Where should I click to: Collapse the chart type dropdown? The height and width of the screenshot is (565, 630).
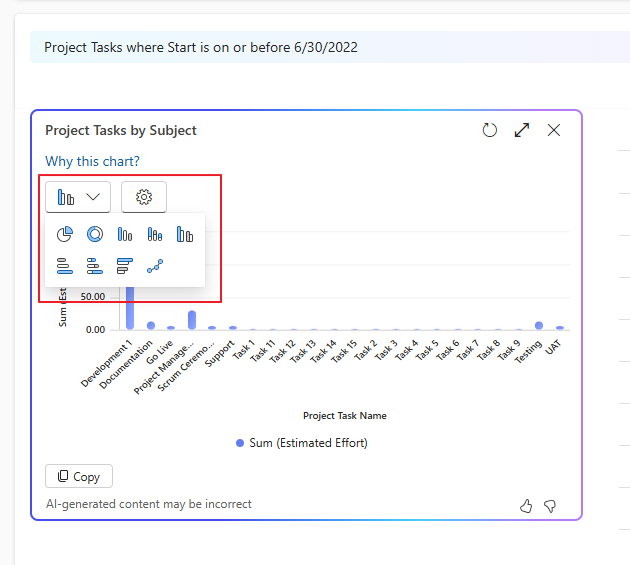[78, 197]
